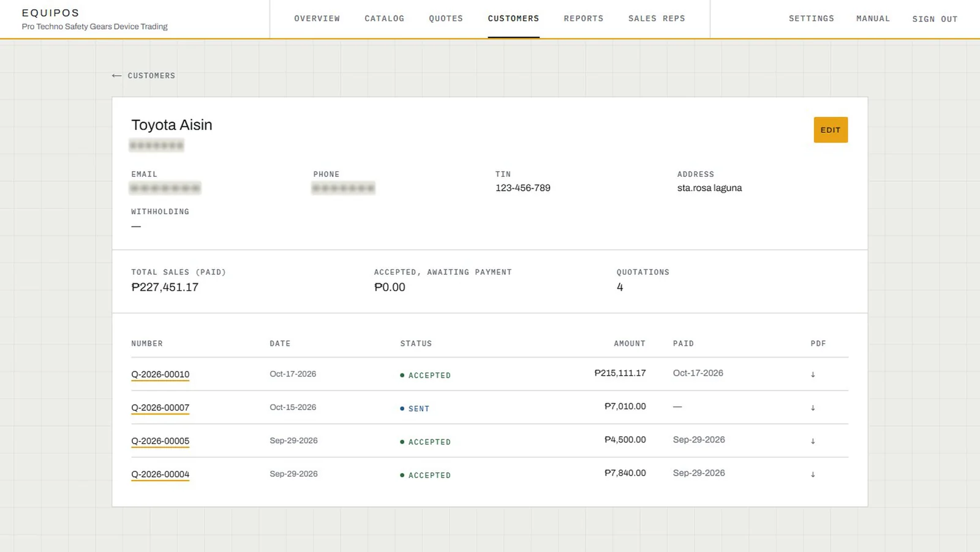Click amount ₱7,010.00
Viewport: 980px width, 552px height.
tap(625, 406)
